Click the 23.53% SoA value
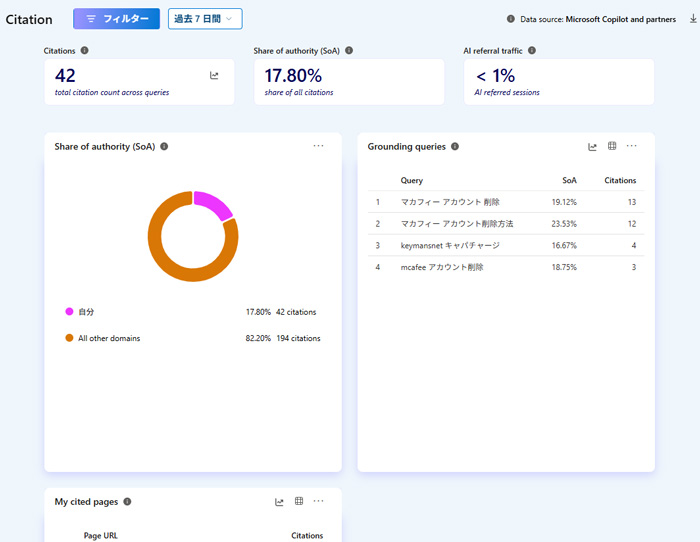Image resolution: width=700 pixels, height=542 pixels. click(564, 224)
